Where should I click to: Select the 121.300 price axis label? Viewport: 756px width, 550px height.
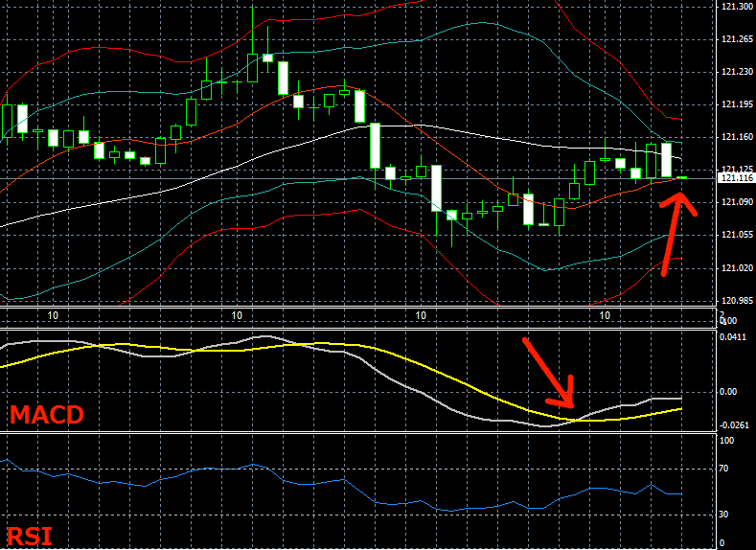[737, 7]
